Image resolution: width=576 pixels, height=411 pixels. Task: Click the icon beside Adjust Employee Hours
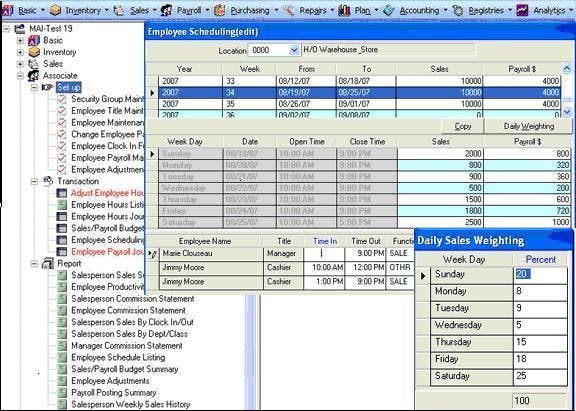[x=62, y=193]
